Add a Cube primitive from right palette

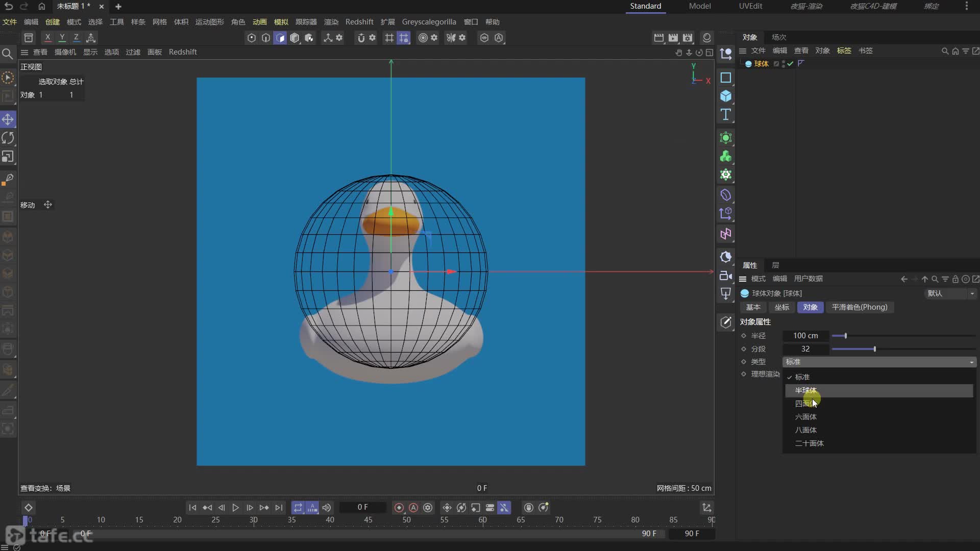click(x=725, y=96)
